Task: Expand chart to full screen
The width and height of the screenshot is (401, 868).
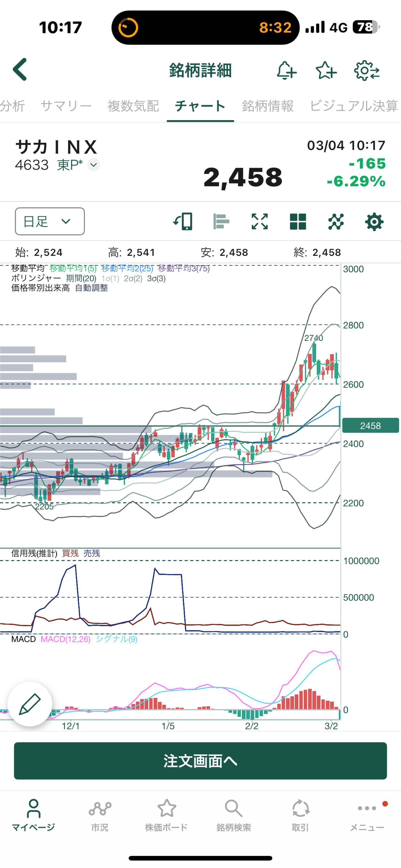Action: point(259,221)
